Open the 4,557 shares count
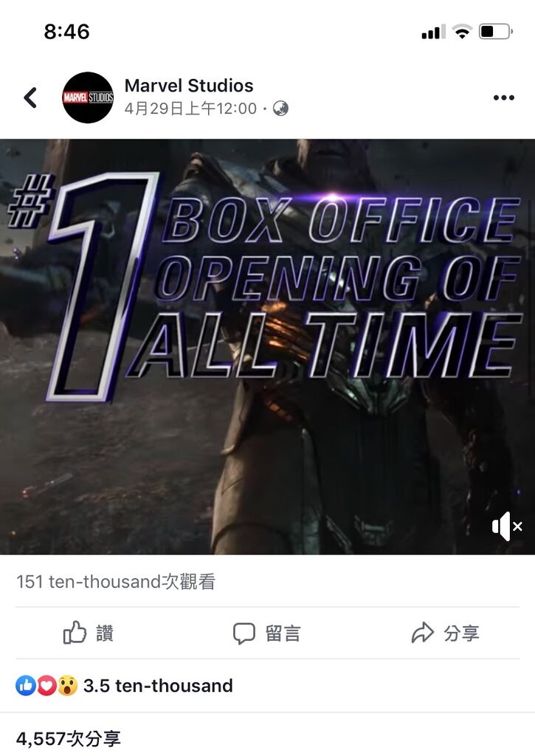The height and width of the screenshot is (756, 535). 69,738
